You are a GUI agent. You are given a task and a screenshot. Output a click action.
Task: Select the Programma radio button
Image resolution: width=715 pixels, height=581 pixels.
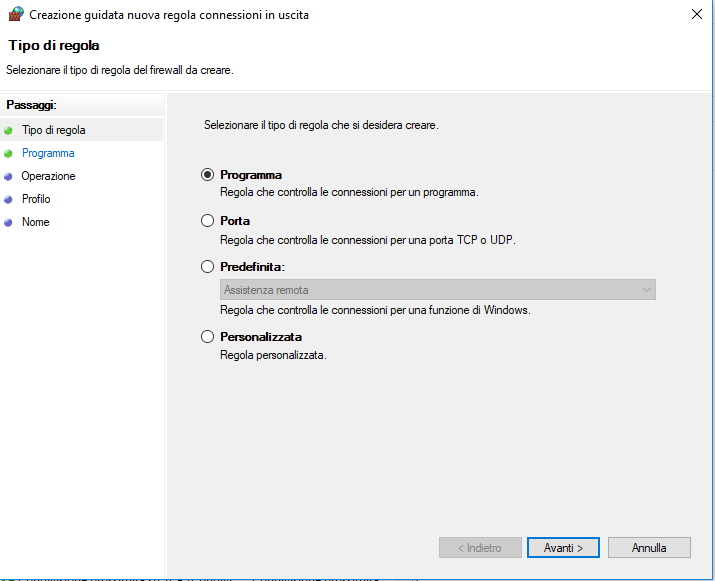click(x=208, y=174)
